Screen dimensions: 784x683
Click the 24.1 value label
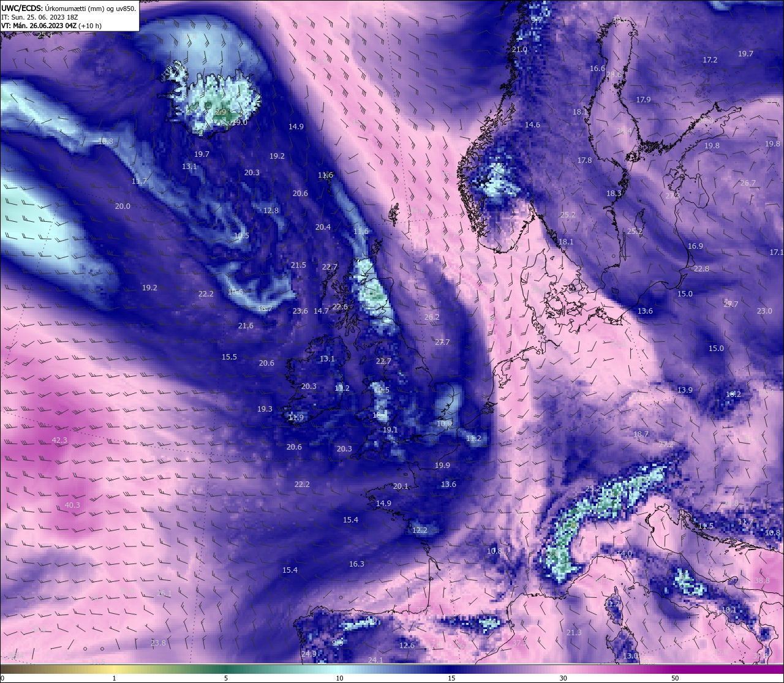(x=375, y=660)
